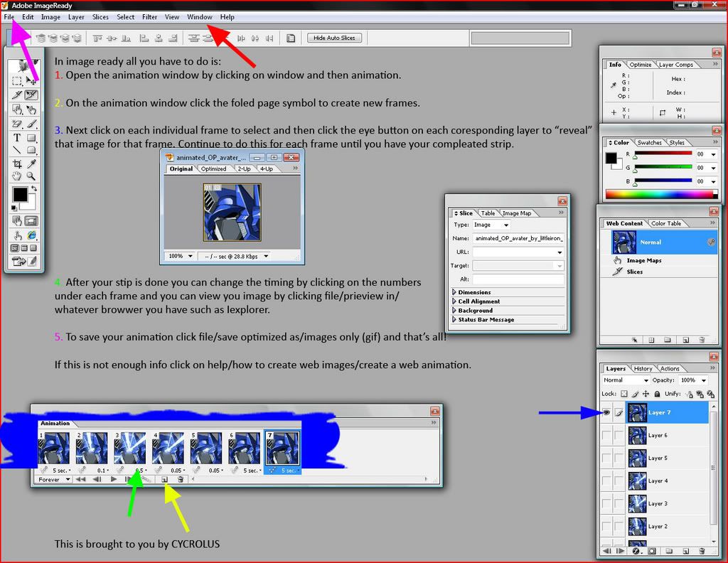Toggle lock transparent pixels
728x563 pixels.
pos(624,394)
